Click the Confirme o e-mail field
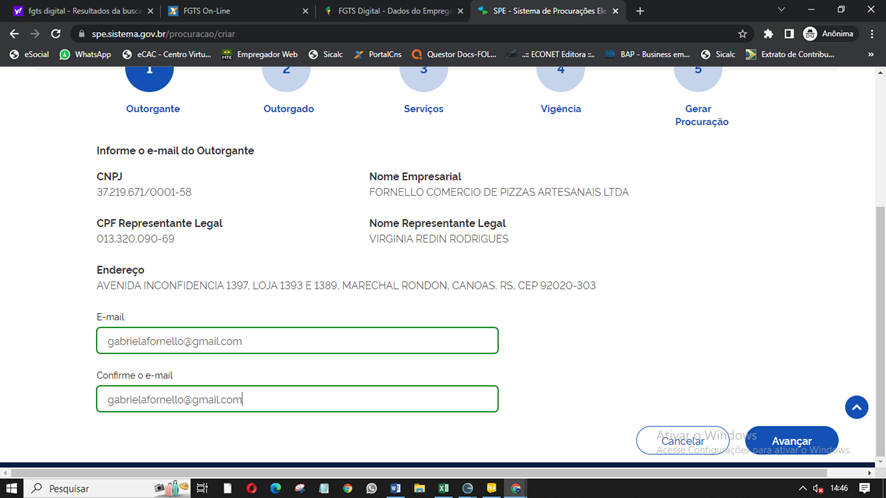 pyautogui.click(x=297, y=399)
